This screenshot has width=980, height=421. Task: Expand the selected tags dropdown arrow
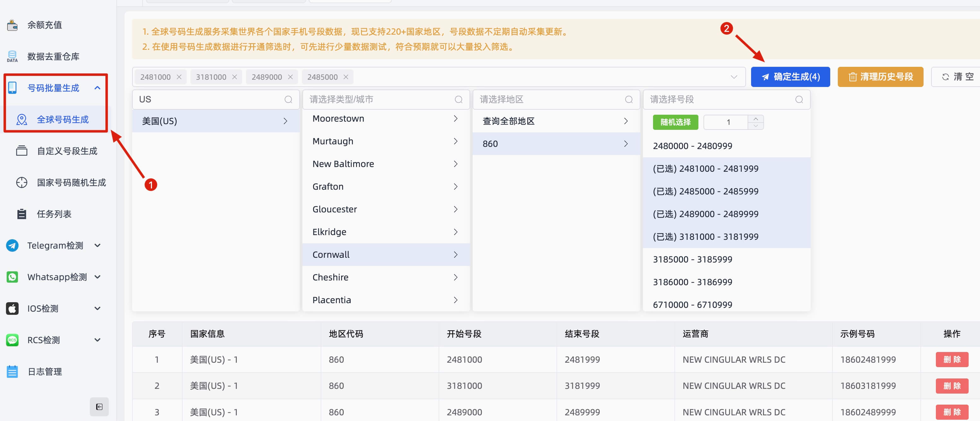(734, 77)
